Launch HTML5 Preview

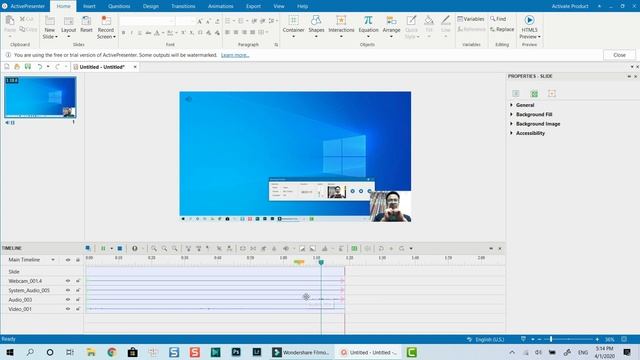coord(529,27)
